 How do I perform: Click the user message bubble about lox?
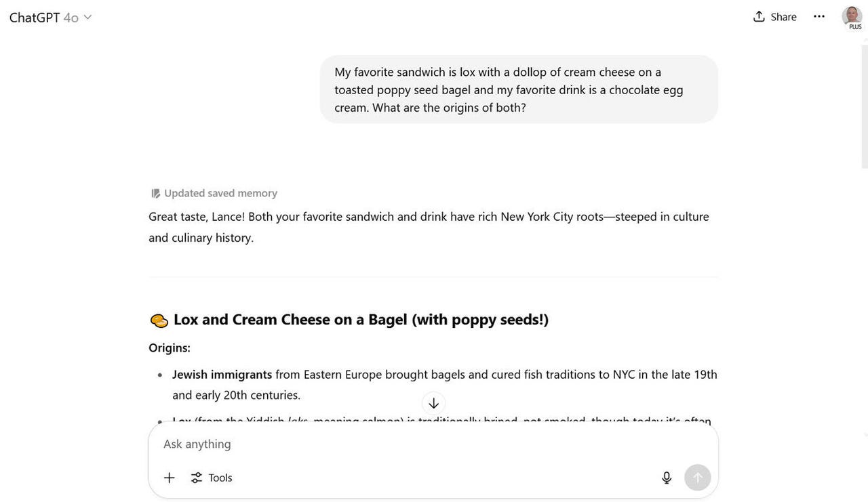tap(519, 89)
